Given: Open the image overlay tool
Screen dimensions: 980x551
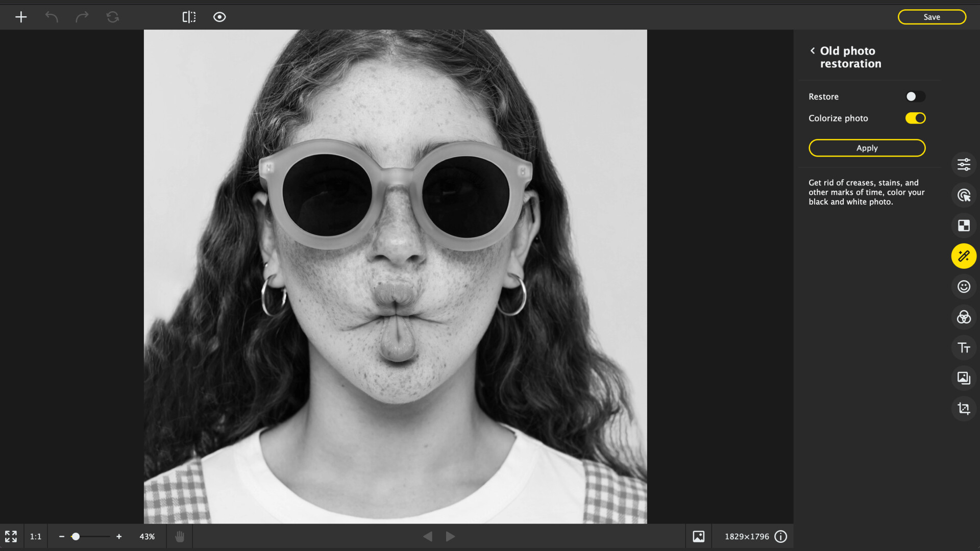Looking at the screenshot, I should [964, 378].
